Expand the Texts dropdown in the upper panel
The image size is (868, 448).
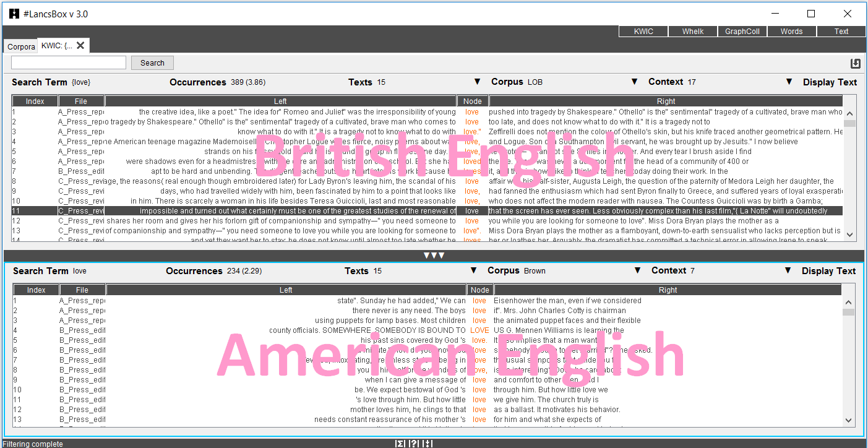click(x=477, y=82)
